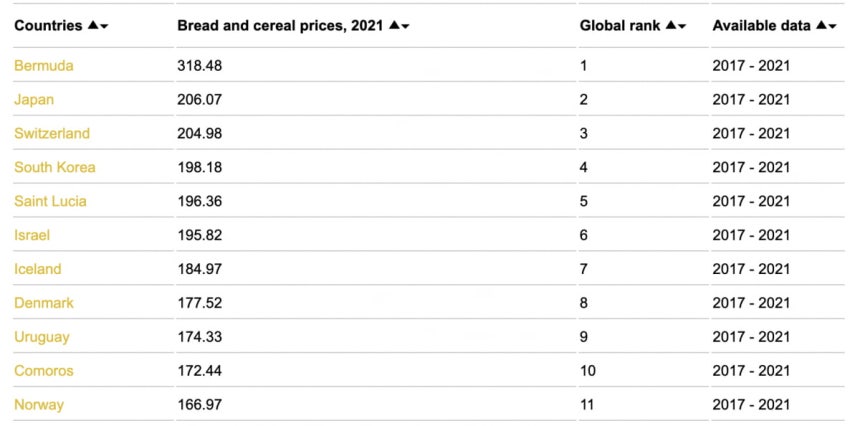Sort descending by Global rank arrow
The width and height of the screenshot is (860, 426).
click(x=682, y=27)
